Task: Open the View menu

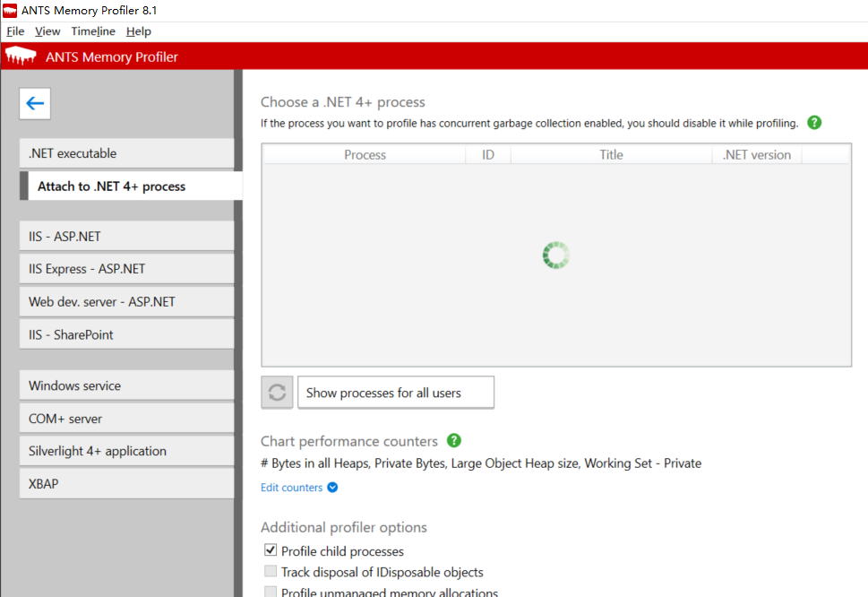Action: tap(47, 31)
